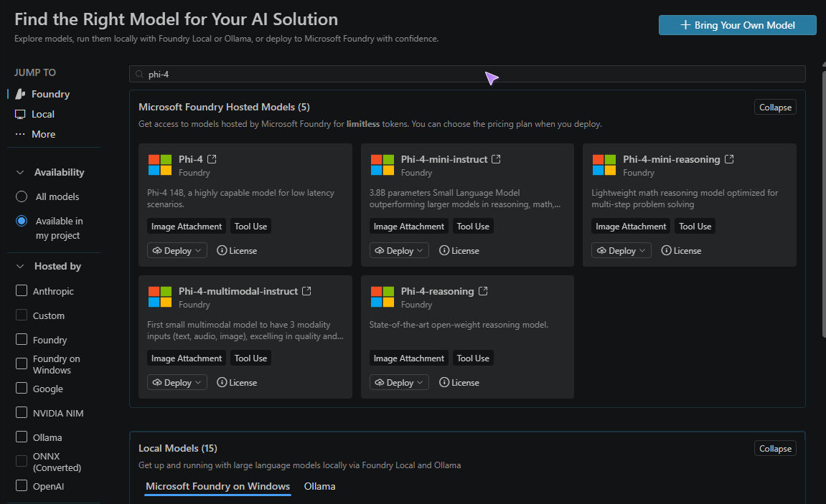Viewport: 826px width, 504px height.
Task: Open Phi-4-mini-reasoning external link icon
Action: click(x=729, y=159)
